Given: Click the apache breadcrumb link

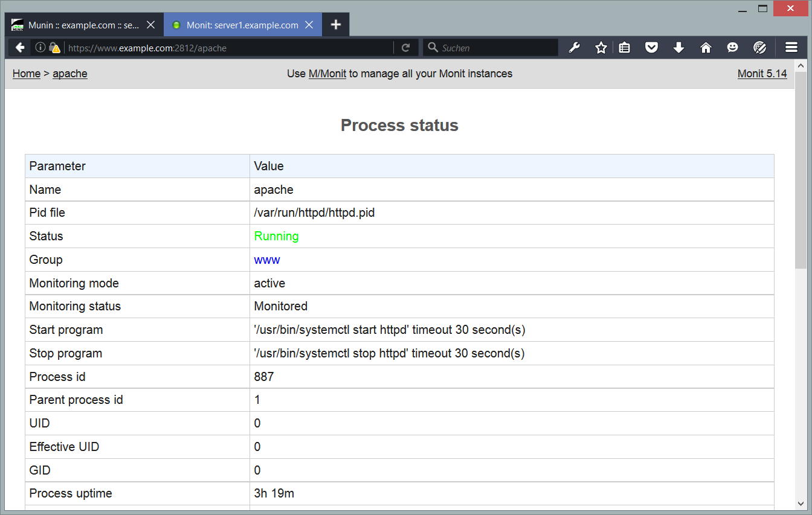Looking at the screenshot, I should (x=70, y=74).
